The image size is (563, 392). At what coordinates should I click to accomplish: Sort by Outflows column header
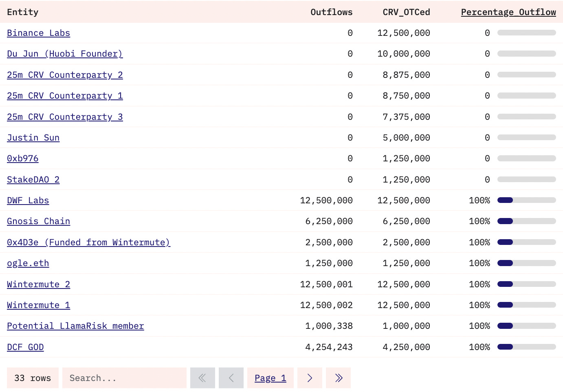[332, 12]
